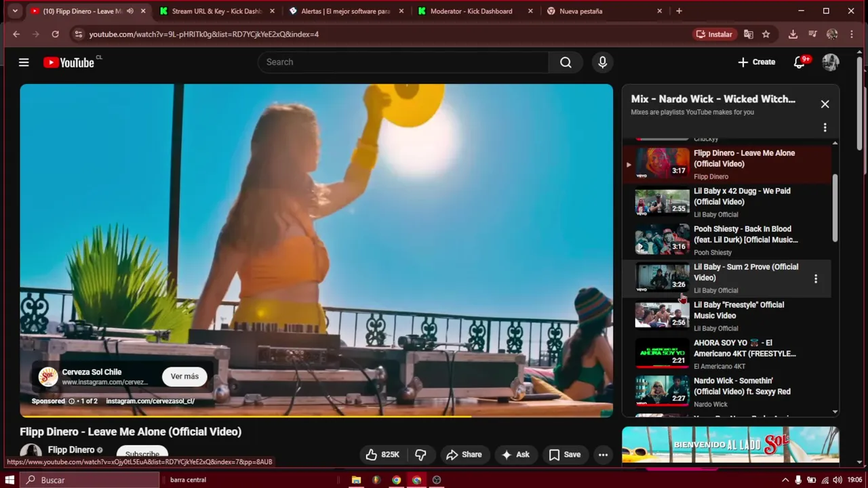Click the Instalar app button
868x488 pixels.
pos(715,35)
